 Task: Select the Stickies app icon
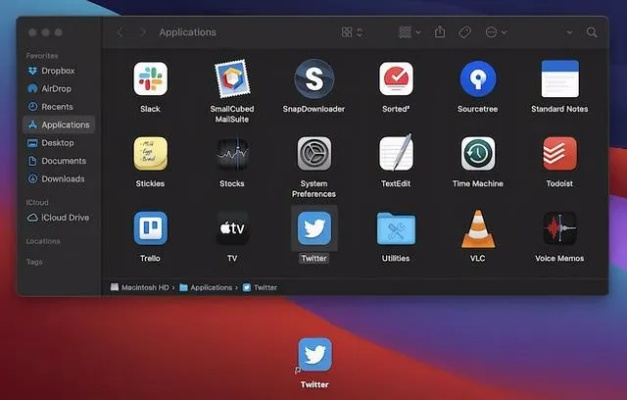pyautogui.click(x=151, y=154)
